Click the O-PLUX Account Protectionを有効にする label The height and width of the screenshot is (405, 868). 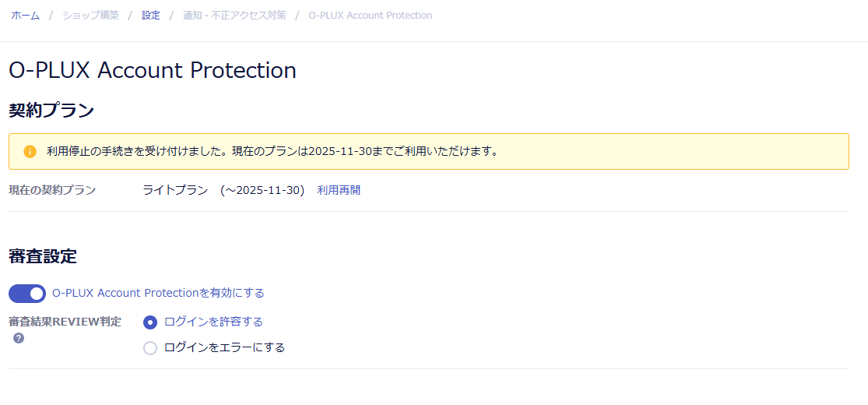(158, 293)
